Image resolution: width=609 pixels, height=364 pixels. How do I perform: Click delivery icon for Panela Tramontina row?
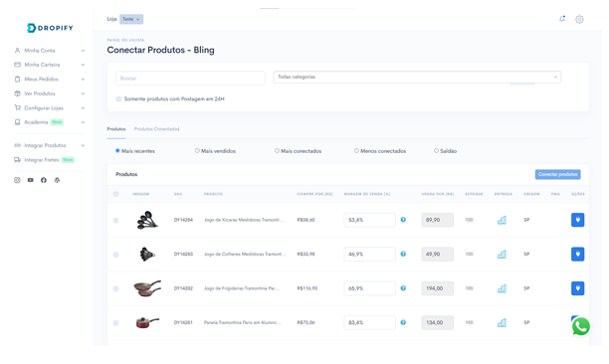coord(502,322)
